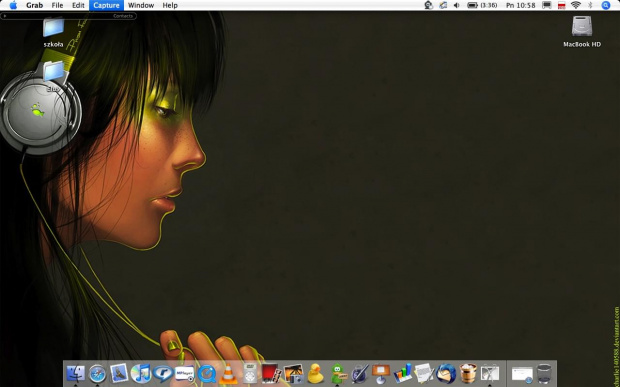Launch Safari compass icon in Dock
This screenshot has width=620, height=387.
coord(97,374)
